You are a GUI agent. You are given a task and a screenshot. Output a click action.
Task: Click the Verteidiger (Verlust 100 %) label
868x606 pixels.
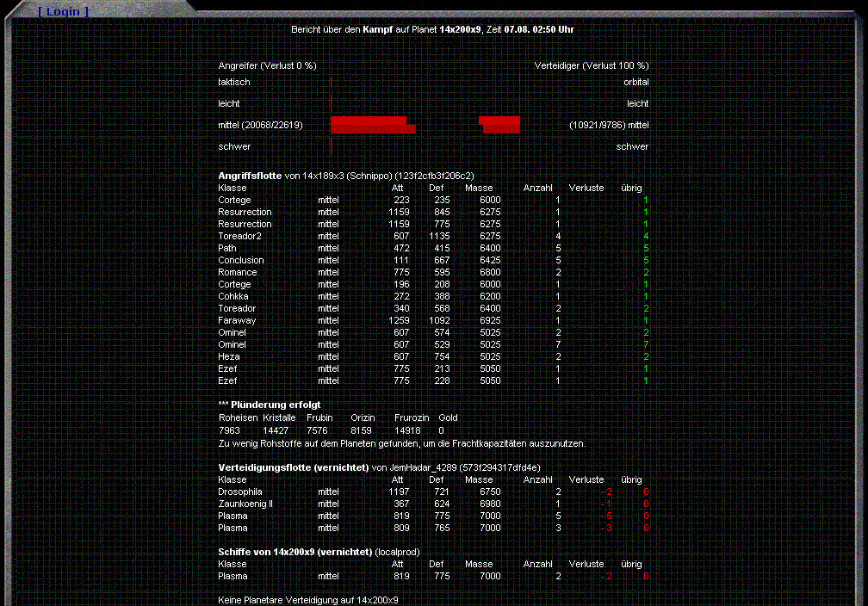592,65
